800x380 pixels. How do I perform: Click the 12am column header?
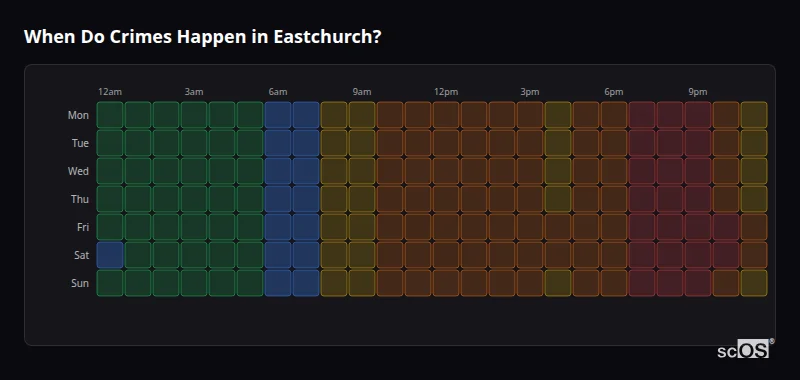coord(110,92)
